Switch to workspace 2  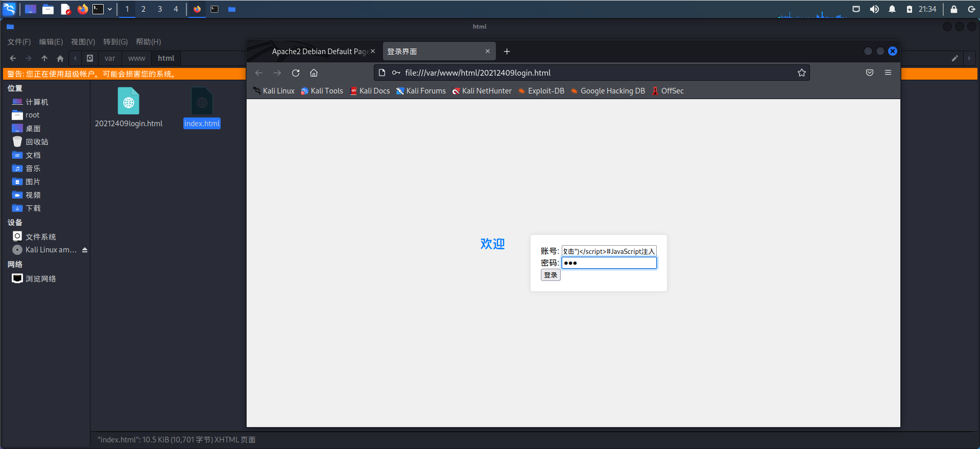144,9
